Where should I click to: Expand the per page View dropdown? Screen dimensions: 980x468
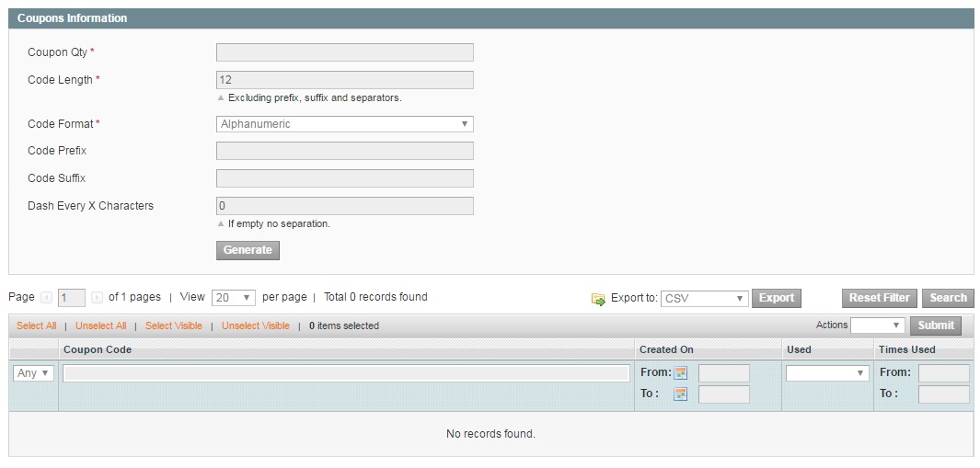(234, 298)
